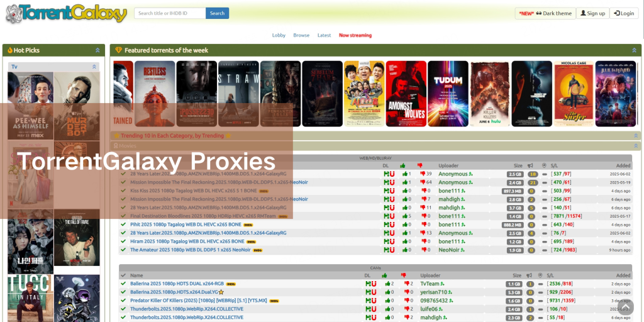Viewport: 644px width, 322px height.
Task: Go to Latest torrents
Action: click(324, 35)
